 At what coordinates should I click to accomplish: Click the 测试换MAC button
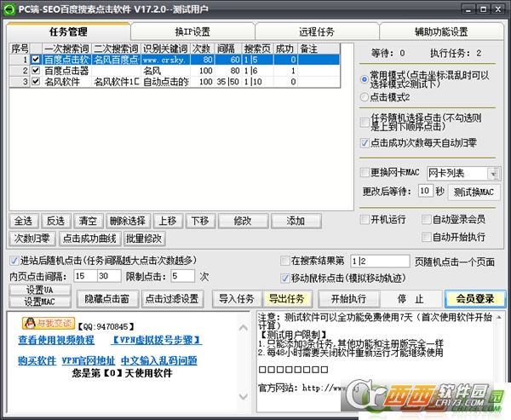click(x=474, y=192)
